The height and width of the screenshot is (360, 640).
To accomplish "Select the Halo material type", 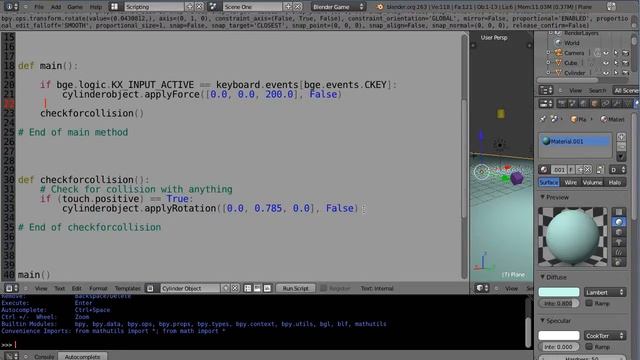I will click(615, 182).
